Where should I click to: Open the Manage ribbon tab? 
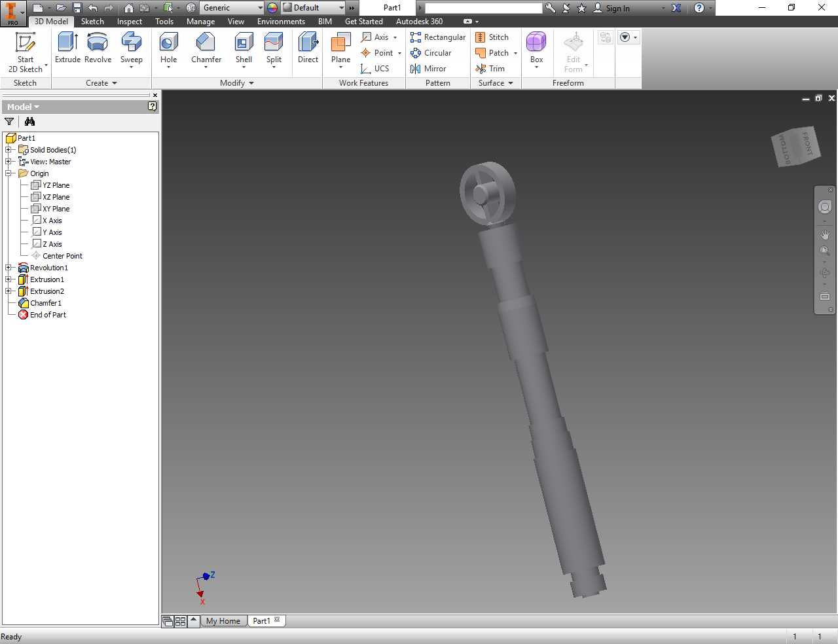[x=200, y=22]
